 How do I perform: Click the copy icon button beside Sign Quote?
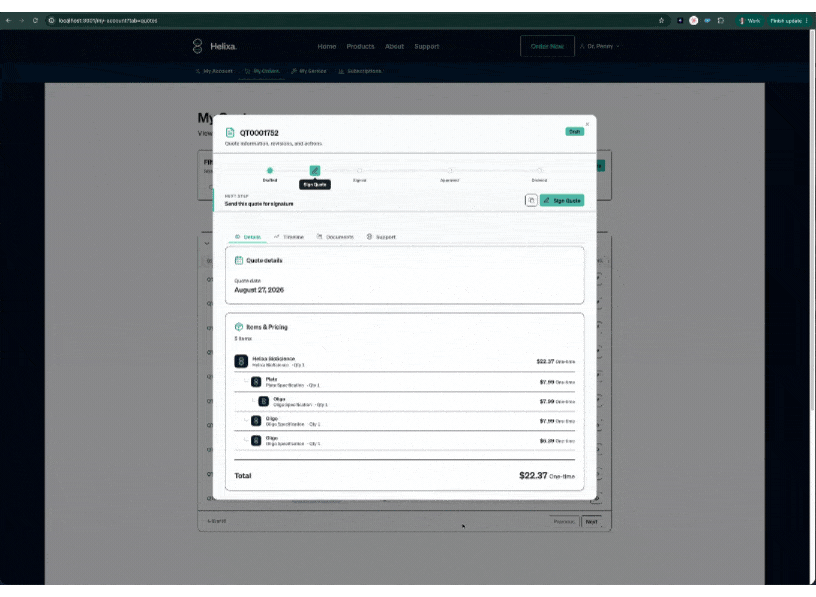pos(531,200)
